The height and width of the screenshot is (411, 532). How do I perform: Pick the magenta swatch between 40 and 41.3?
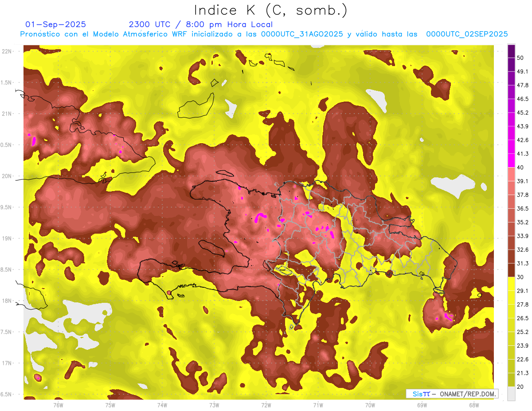point(511,160)
